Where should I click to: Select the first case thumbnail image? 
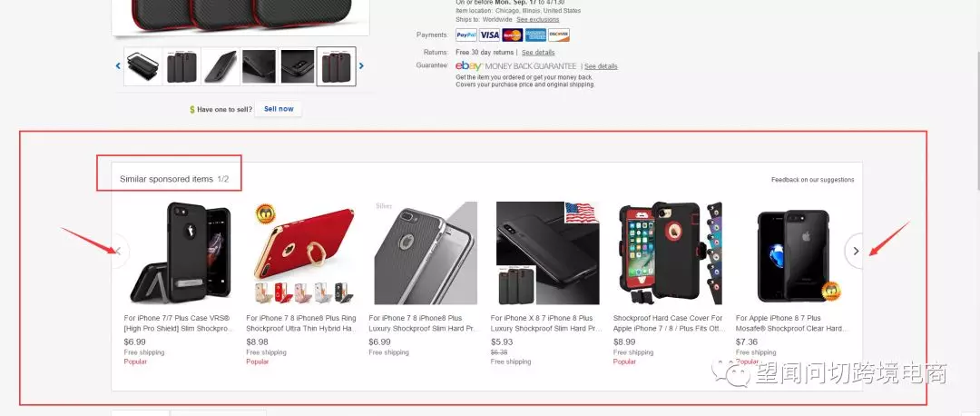click(x=143, y=66)
